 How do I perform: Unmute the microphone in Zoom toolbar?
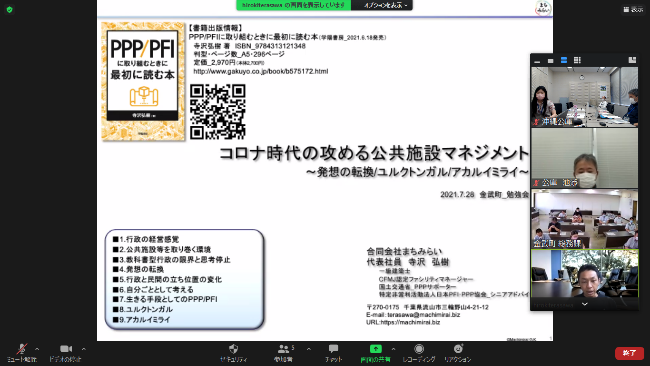(22, 353)
